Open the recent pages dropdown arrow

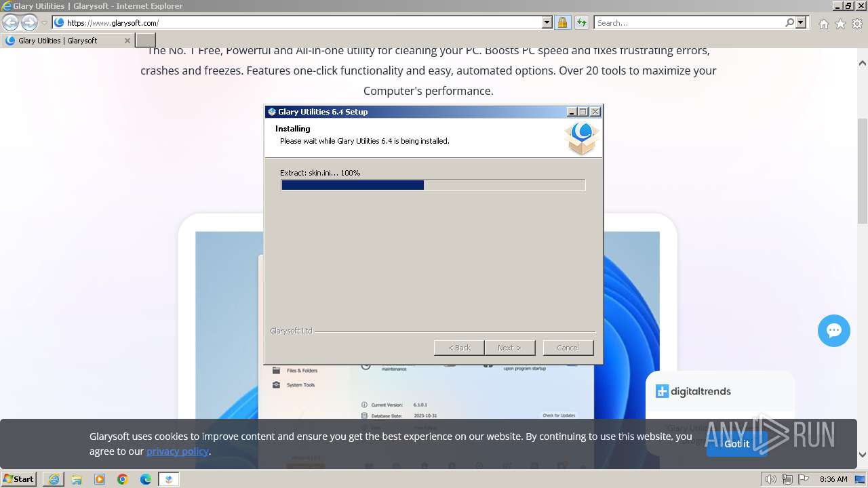[x=45, y=23]
